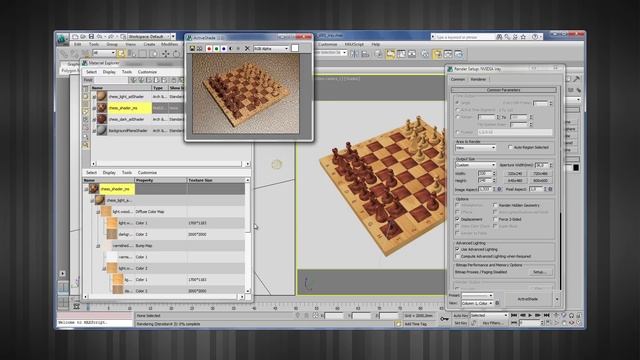Play the animation with the Play button

[530, 316]
